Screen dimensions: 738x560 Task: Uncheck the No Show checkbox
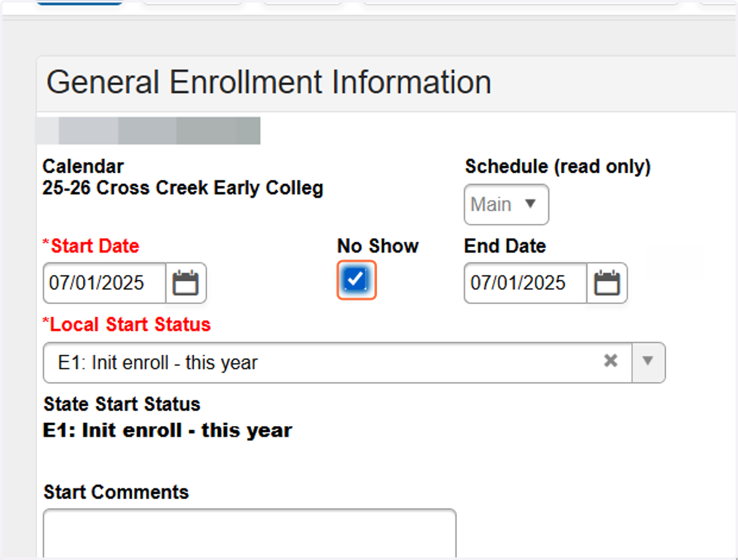[356, 280]
